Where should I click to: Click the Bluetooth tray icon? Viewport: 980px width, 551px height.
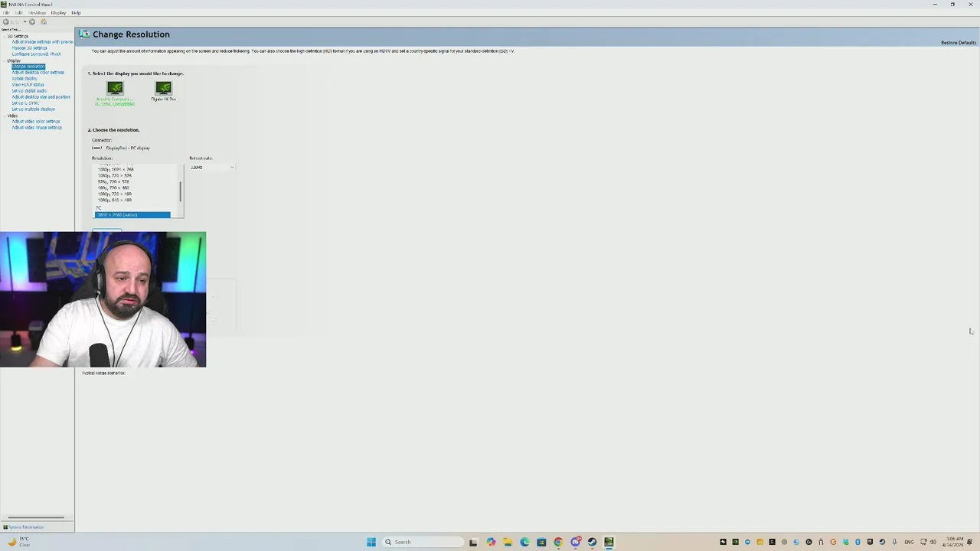857,542
